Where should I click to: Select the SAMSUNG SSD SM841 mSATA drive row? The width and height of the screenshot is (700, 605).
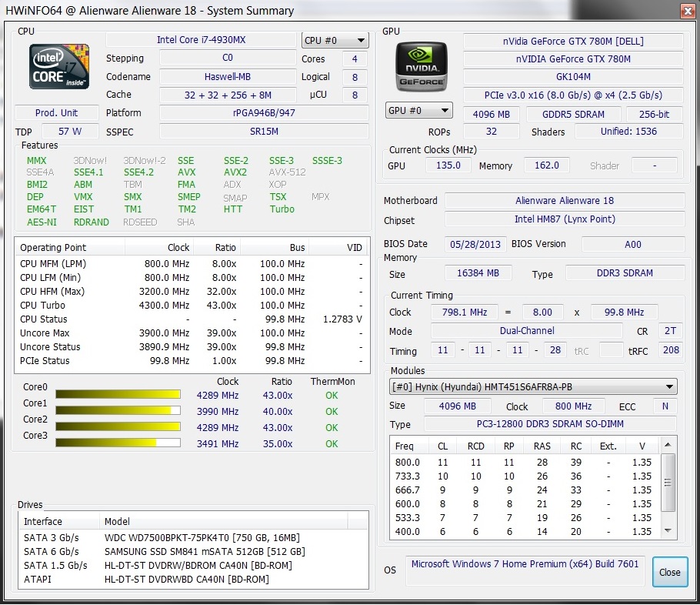point(194,551)
